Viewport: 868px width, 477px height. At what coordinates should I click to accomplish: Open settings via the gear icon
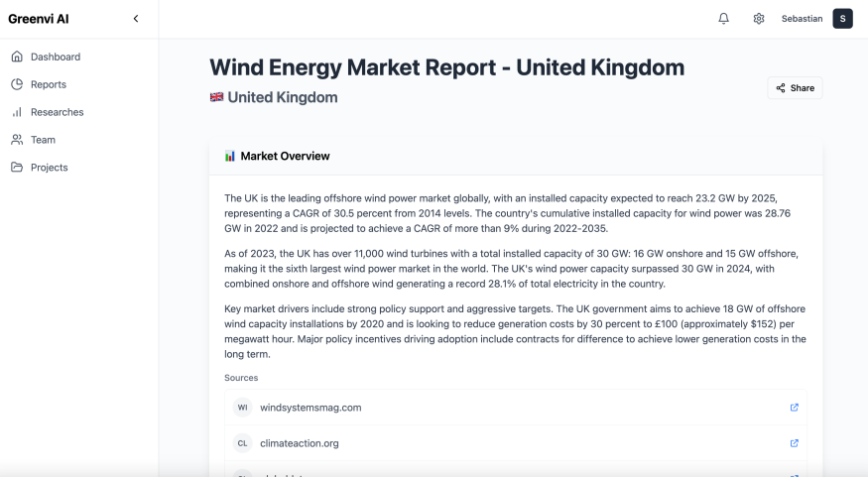coord(759,19)
